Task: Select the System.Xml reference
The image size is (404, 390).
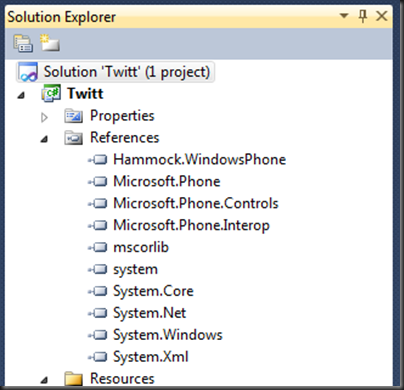Action: point(151,357)
